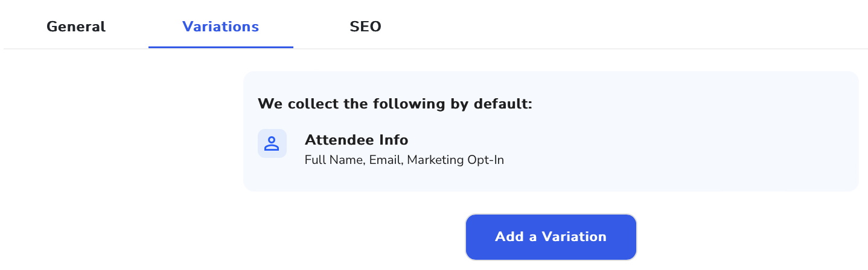This screenshot has height=270, width=868.
Task: Select the blue user silhouette icon
Action: coord(272,143)
